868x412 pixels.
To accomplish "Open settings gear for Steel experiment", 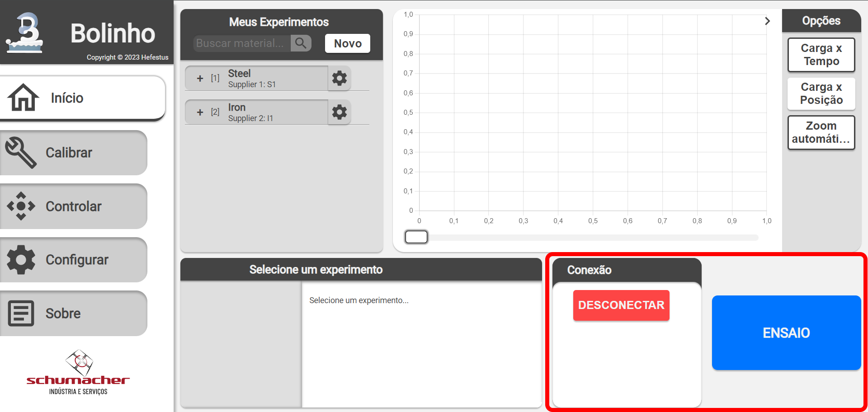I will point(340,78).
